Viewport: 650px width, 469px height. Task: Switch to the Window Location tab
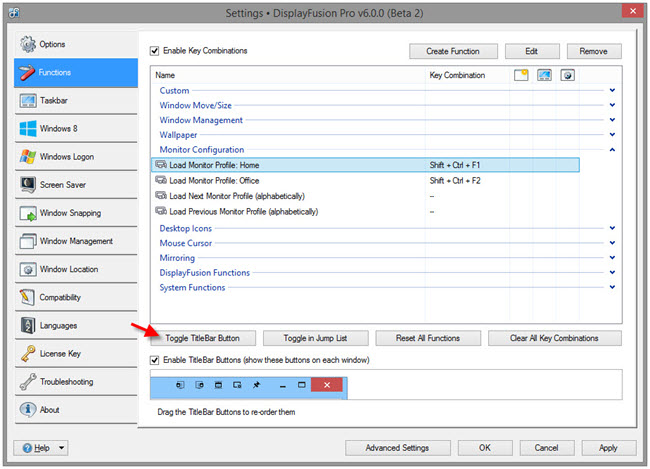click(x=76, y=270)
